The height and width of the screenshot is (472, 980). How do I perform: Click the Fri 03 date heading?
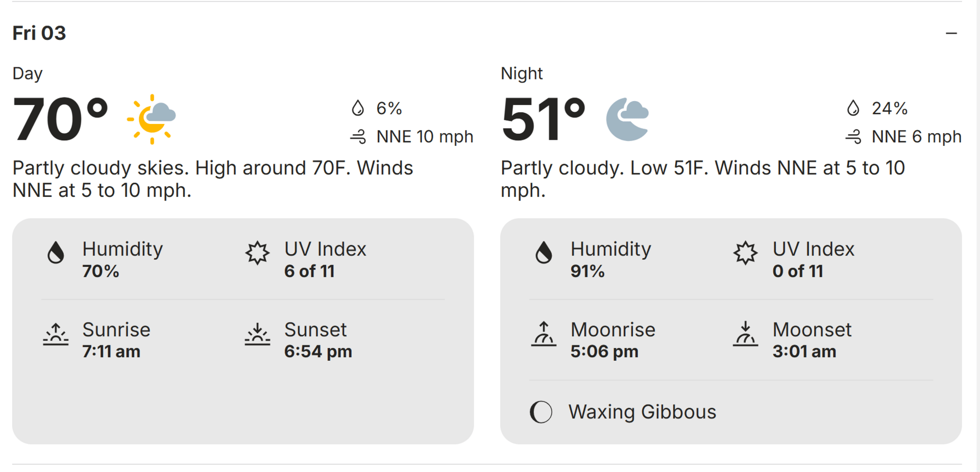[x=39, y=33]
